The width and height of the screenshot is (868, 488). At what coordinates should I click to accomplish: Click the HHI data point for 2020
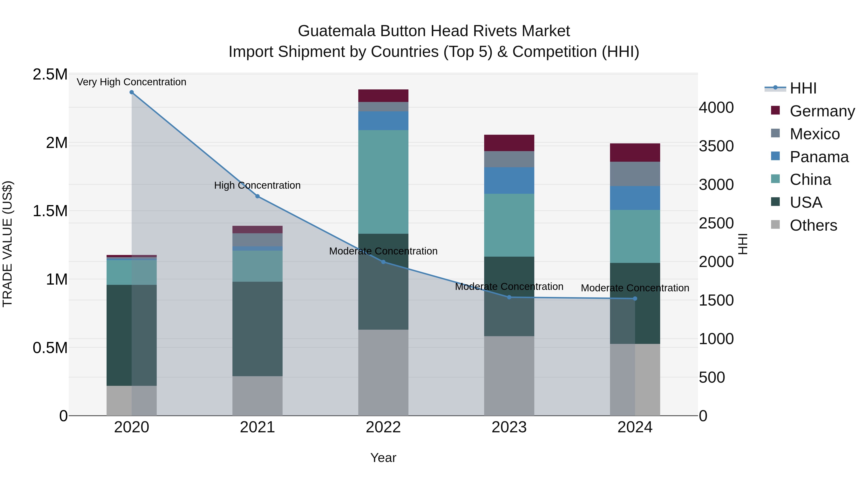click(132, 92)
